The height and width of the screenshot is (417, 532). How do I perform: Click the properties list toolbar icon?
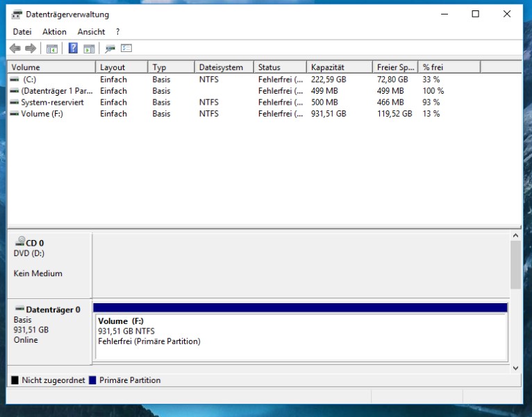coord(126,48)
